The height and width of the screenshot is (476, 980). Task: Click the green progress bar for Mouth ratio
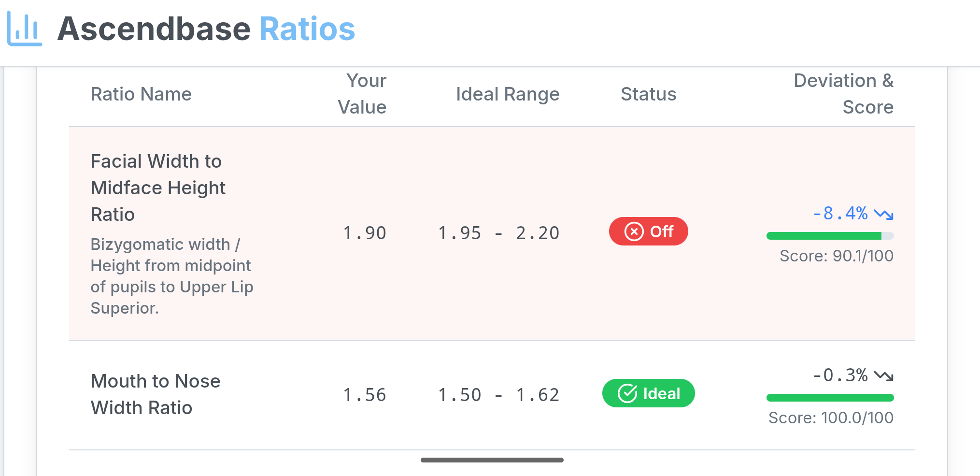point(830,397)
